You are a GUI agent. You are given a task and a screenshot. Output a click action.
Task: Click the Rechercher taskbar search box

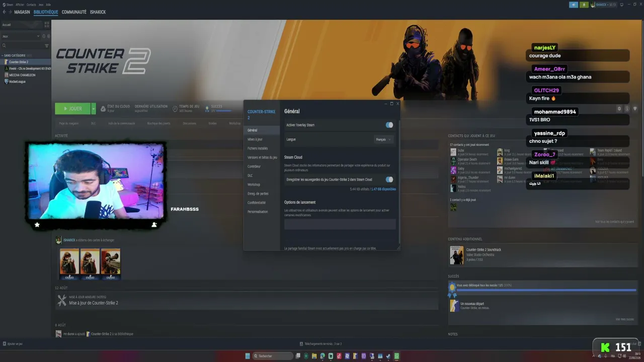click(273, 356)
